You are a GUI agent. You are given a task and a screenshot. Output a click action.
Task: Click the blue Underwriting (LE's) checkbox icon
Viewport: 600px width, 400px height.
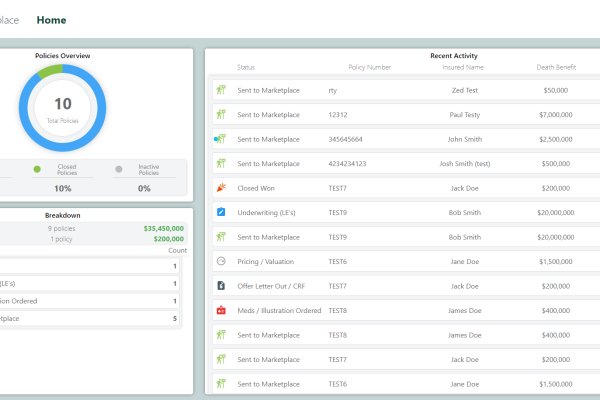221,212
